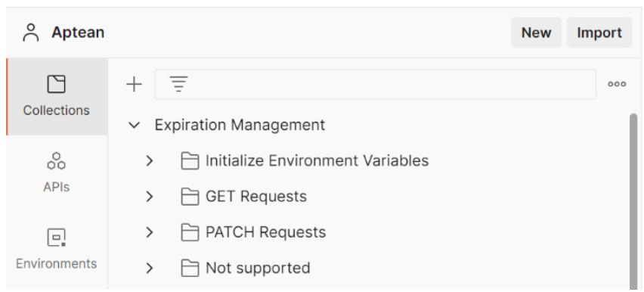Screen dimensions: 644x292
Task: Click the plus icon to create collection
Action: coord(134,84)
